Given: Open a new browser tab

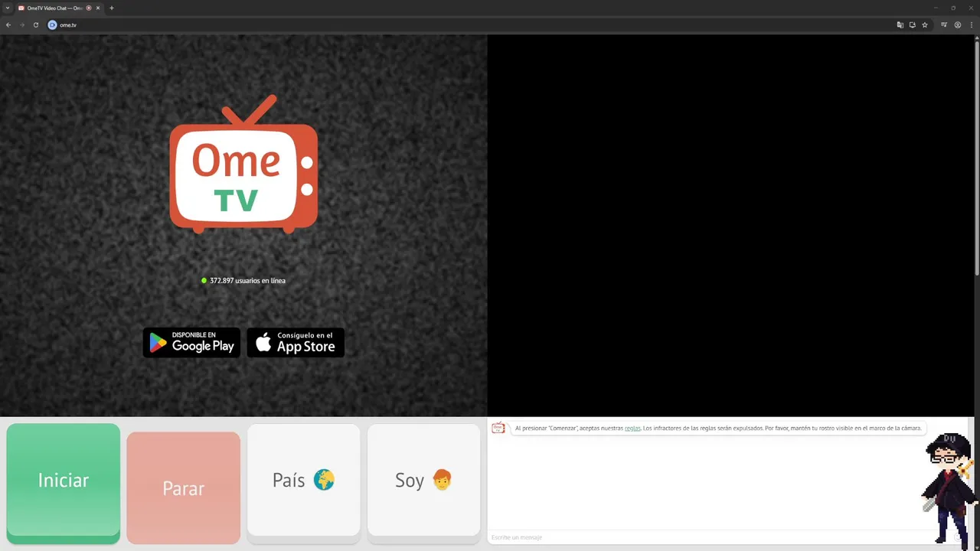Looking at the screenshot, I should tap(112, 8).
